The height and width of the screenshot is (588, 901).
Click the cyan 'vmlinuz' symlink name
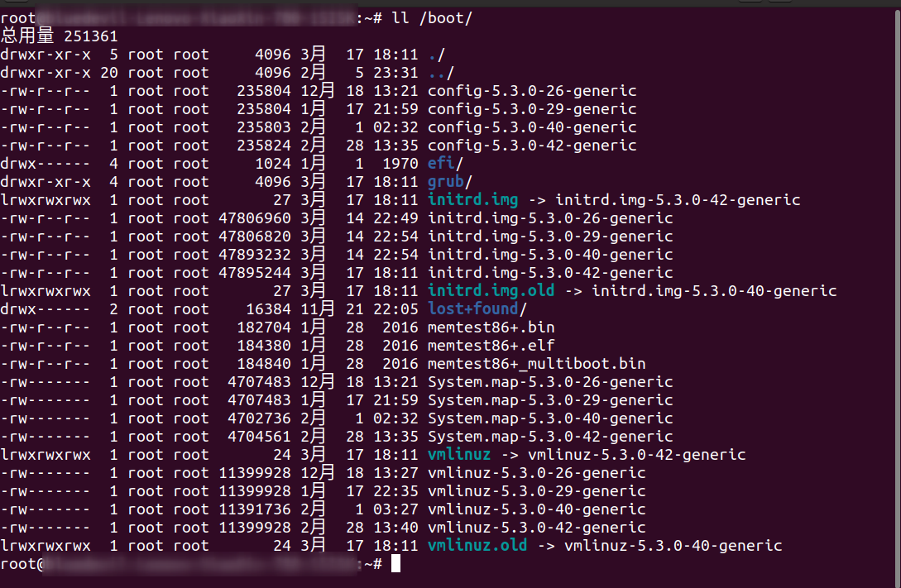click(x=459, y=455)
